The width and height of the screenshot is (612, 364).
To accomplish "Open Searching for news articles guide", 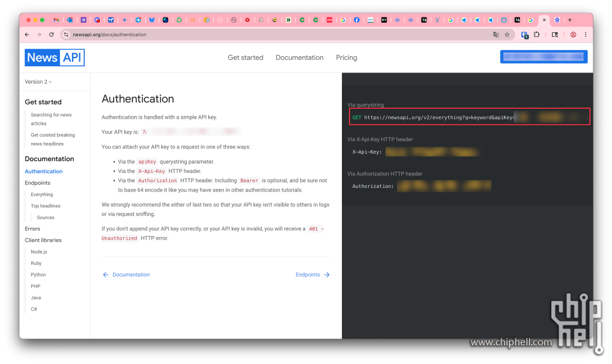I will point(51,119).
